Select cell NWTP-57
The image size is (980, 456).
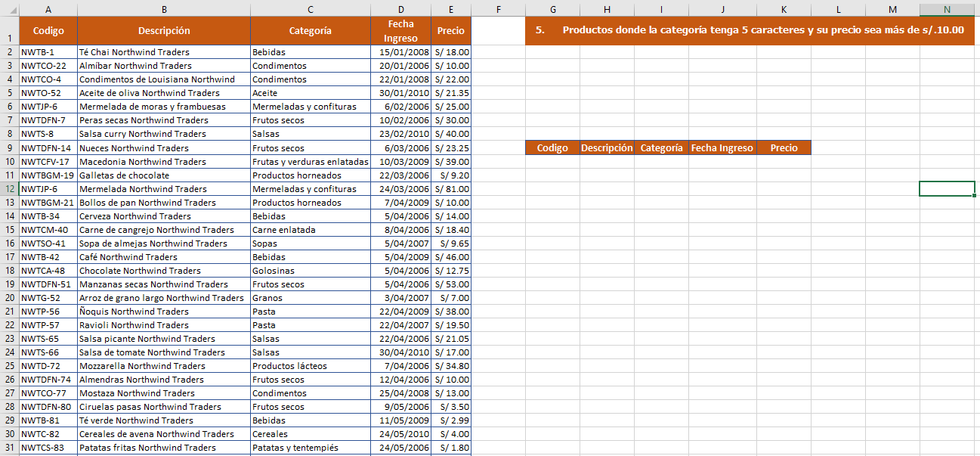tap(48, 325)
